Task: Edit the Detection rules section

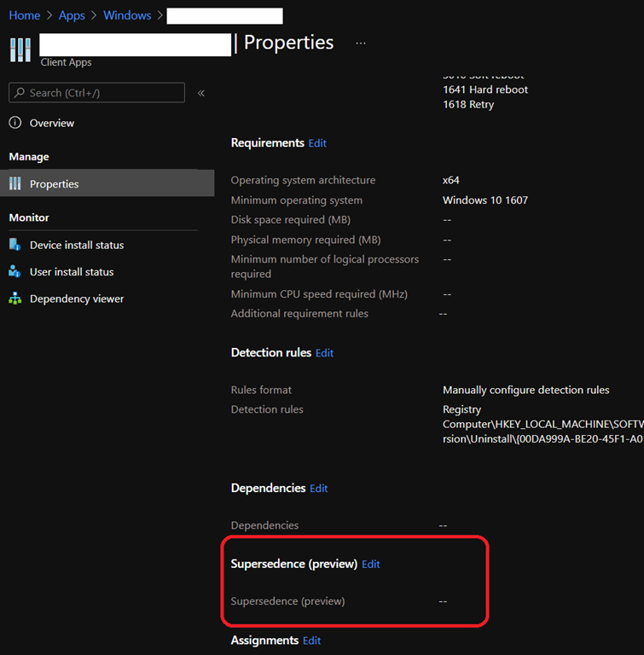Action: 325,353
